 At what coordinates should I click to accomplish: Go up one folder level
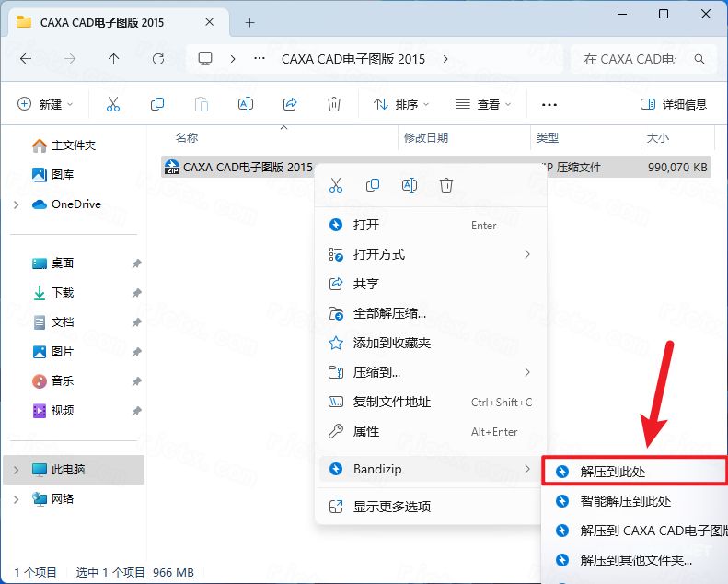[114, 59]
